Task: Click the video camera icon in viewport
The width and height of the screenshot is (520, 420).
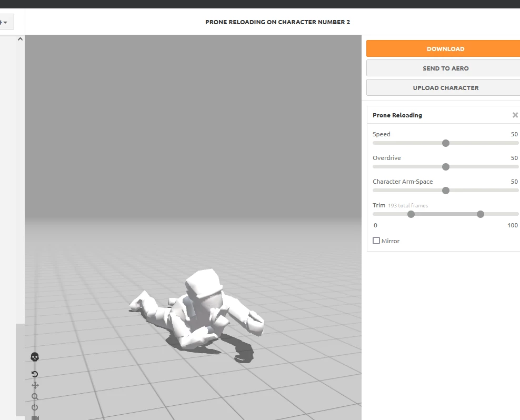Action: 35,417
